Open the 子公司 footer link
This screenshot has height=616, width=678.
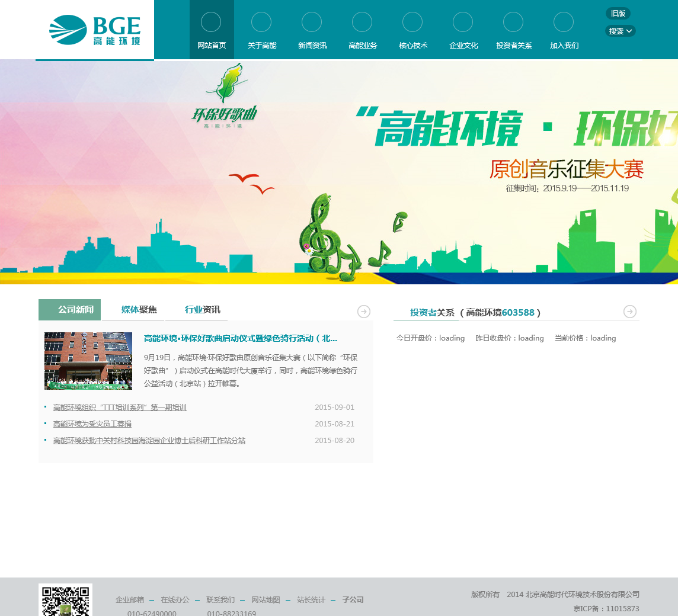353,599
